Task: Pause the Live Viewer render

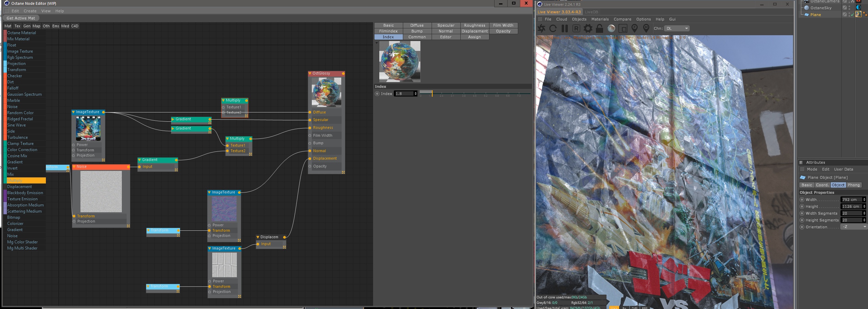Action: click(x=565, y=28)
